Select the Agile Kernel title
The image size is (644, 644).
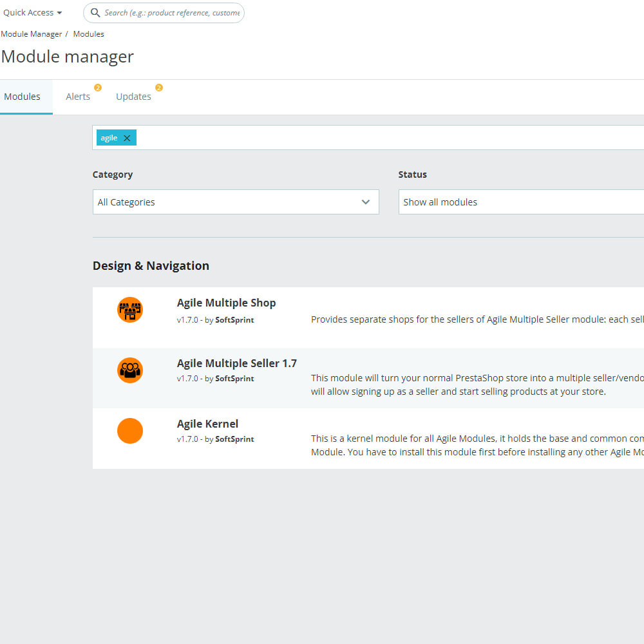click(207, 424)
